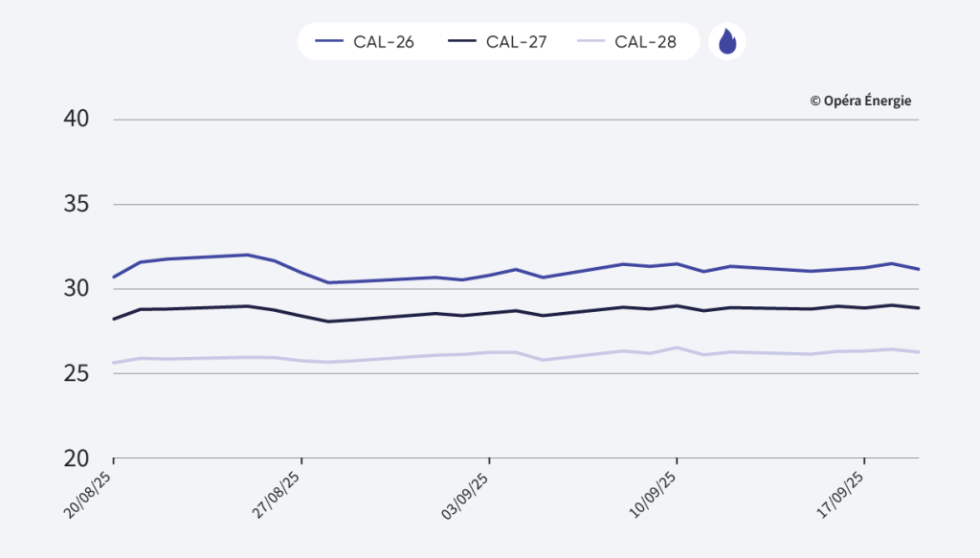The height and width of the screenshot is (558, 980).
Task: Toggle the CAL-28 legend label text
Action: (x=645, y=42)
